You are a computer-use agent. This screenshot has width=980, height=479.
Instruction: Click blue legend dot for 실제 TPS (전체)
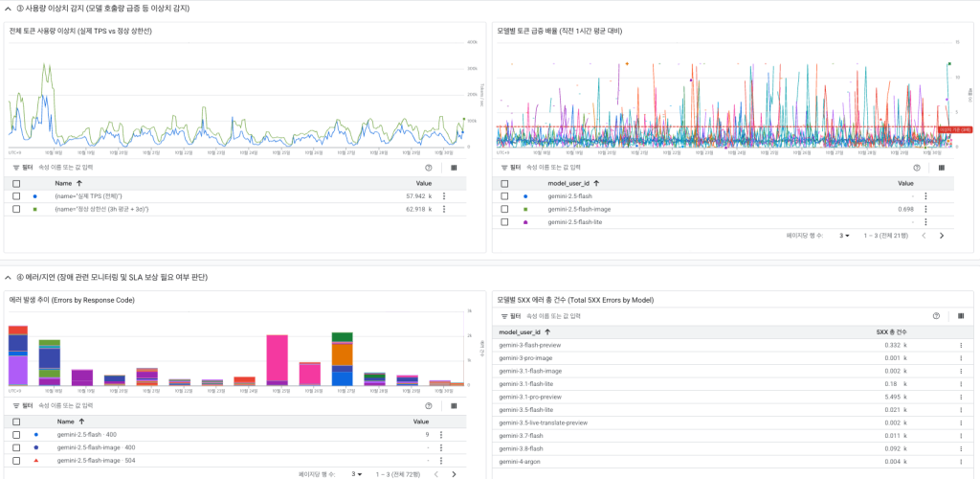click(x=34, y=195)
